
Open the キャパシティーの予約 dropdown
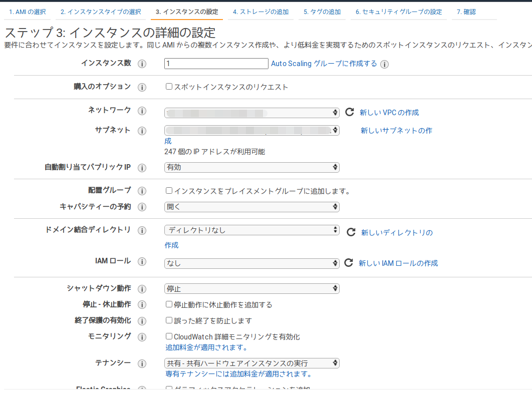point(251,206)
